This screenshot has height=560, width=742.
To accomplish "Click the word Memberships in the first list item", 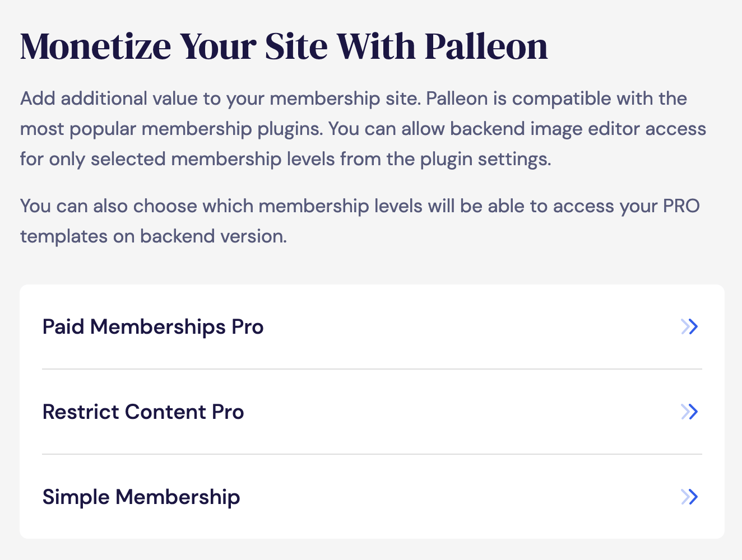I will (157, 327).
